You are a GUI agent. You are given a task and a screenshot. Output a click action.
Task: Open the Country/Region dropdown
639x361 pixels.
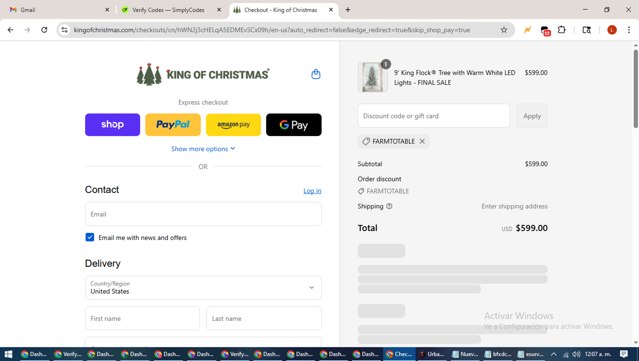click(203, 288)
